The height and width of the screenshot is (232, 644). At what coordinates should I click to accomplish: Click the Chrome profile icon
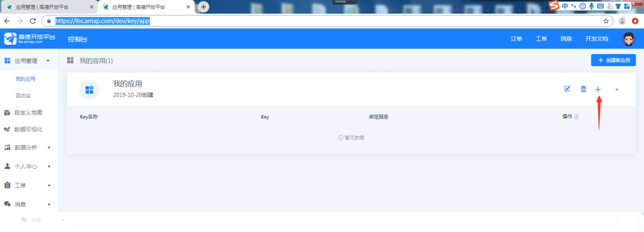[x=622, y=21]
